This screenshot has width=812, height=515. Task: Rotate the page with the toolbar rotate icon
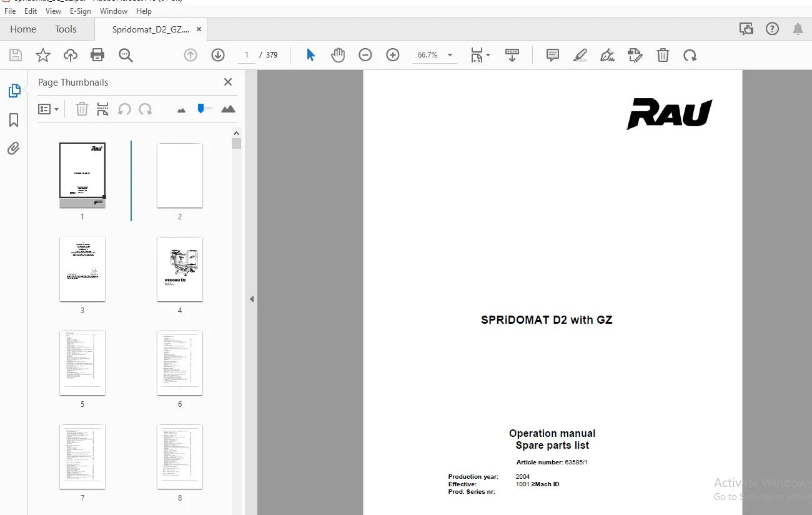point(690,55)
